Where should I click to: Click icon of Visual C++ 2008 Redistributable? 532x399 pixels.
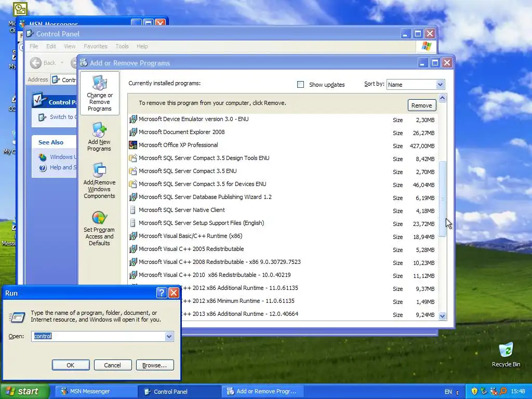133,262
